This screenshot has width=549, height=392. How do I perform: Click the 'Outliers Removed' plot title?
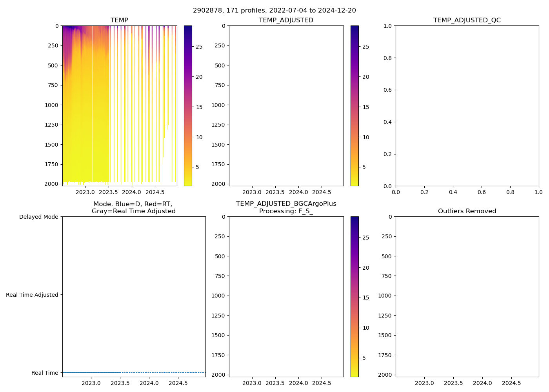point(467,211)
